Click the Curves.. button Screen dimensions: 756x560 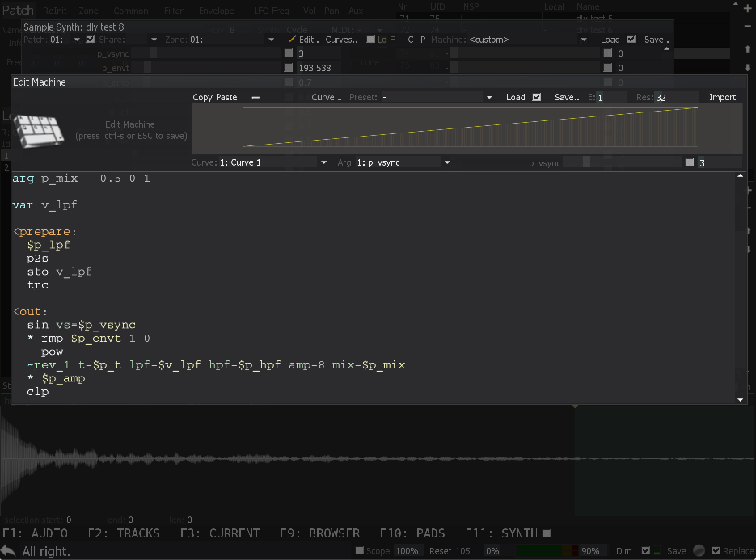[341, 39]
